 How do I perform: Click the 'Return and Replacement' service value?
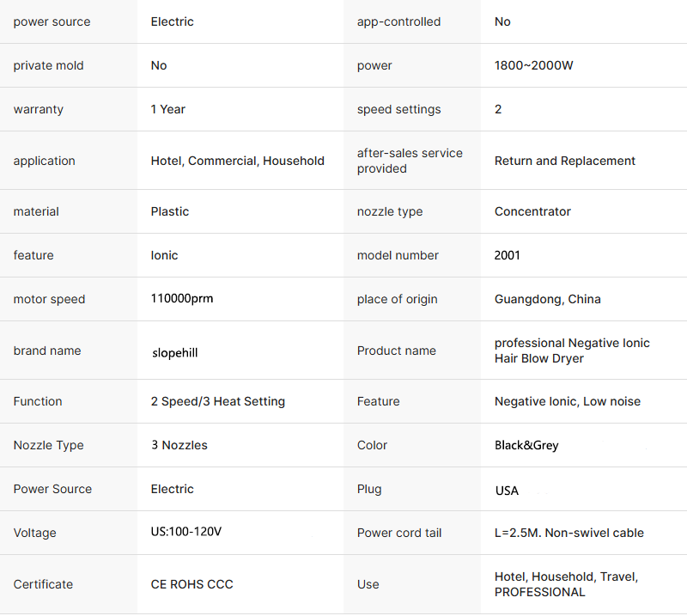tap(564, 161)
